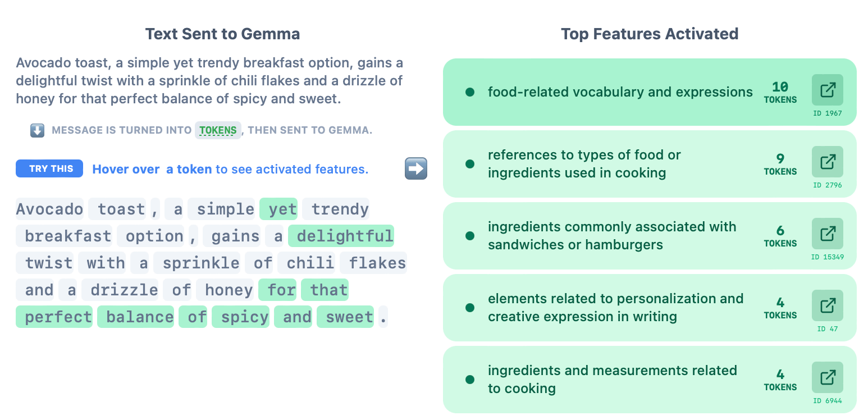Click the green dot on the food-vocabulary feature
The image size is (868, 420).
(x=470, y=92)
